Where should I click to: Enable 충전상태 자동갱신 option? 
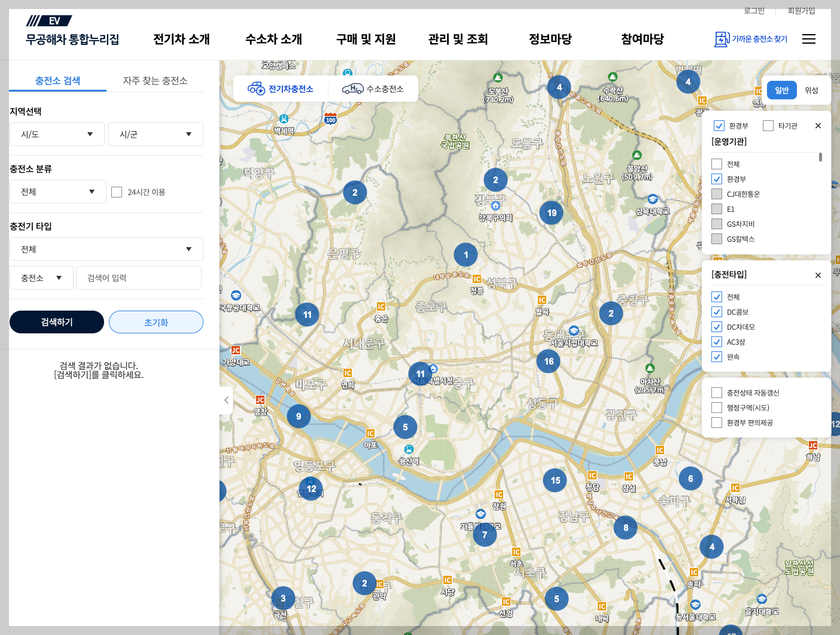point(717,393)
